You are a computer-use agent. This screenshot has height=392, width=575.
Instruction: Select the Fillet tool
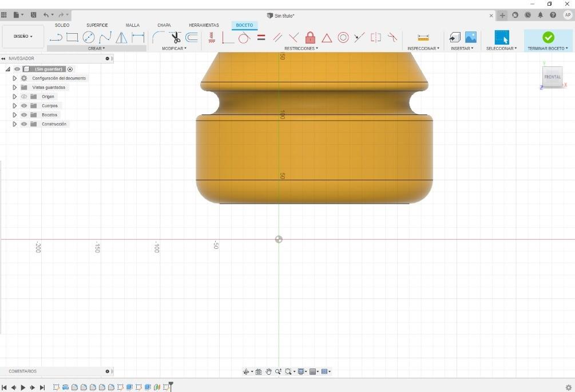158,37
